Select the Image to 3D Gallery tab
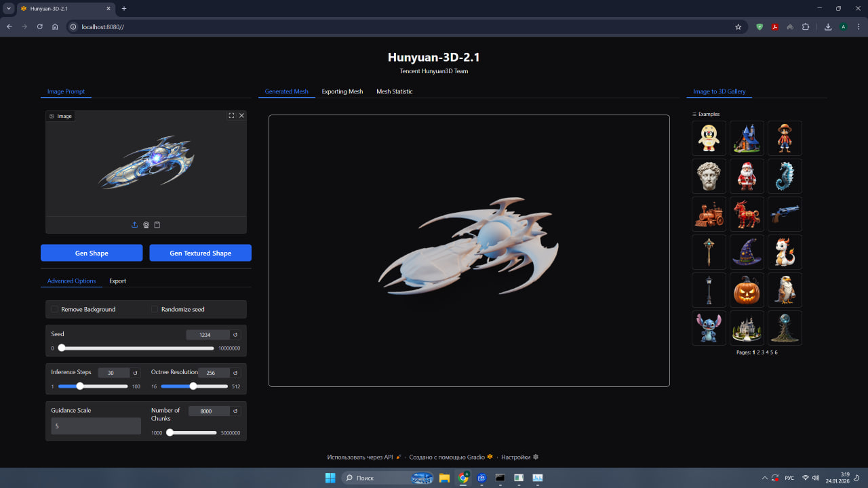The width and height of the screenshot is (868, 488). [719, 91]
